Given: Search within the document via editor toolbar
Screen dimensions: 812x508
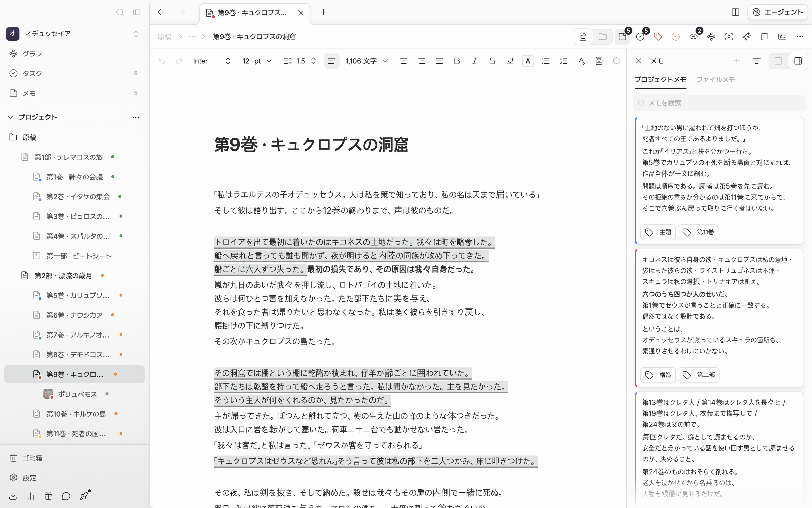Looking at the screenshot, I should pos(617,61).
